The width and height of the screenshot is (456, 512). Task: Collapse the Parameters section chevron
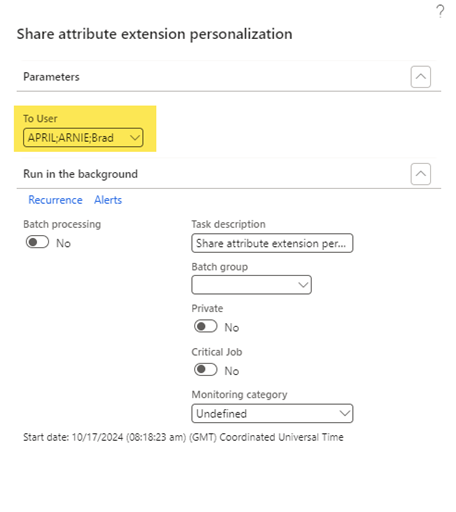421,77
